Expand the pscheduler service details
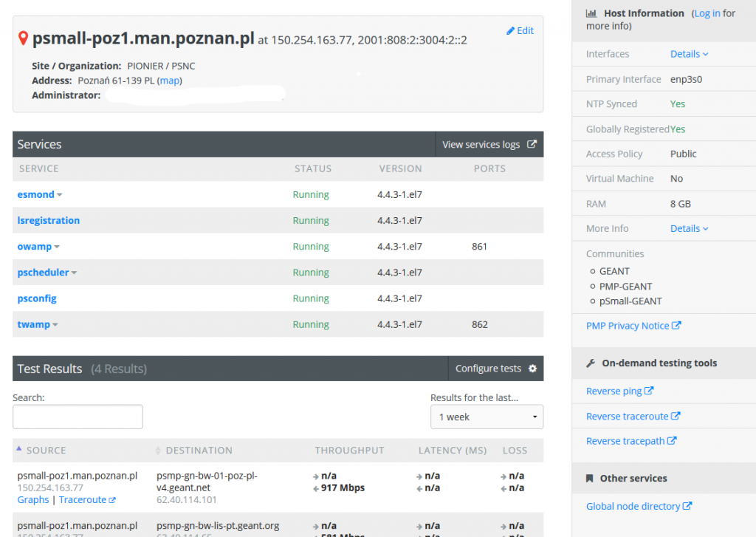Viewport: 756px width, 537px height. pos(75,273)
